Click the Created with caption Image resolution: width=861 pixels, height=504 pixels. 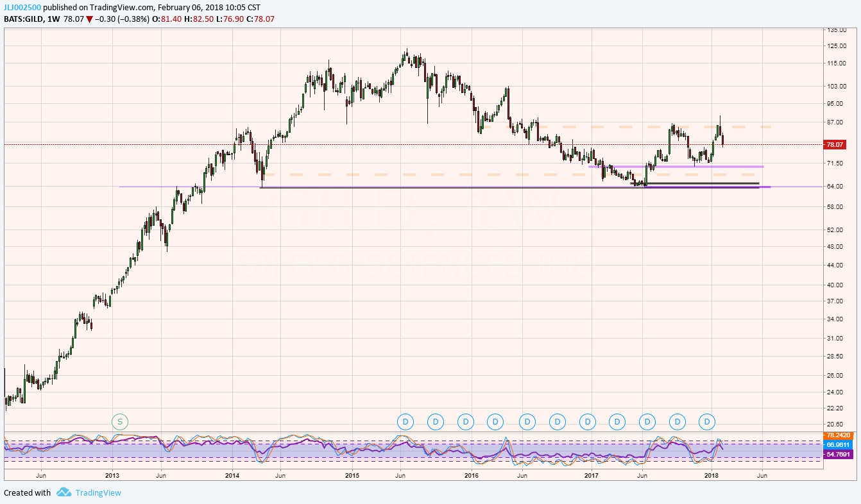[27, 492]
